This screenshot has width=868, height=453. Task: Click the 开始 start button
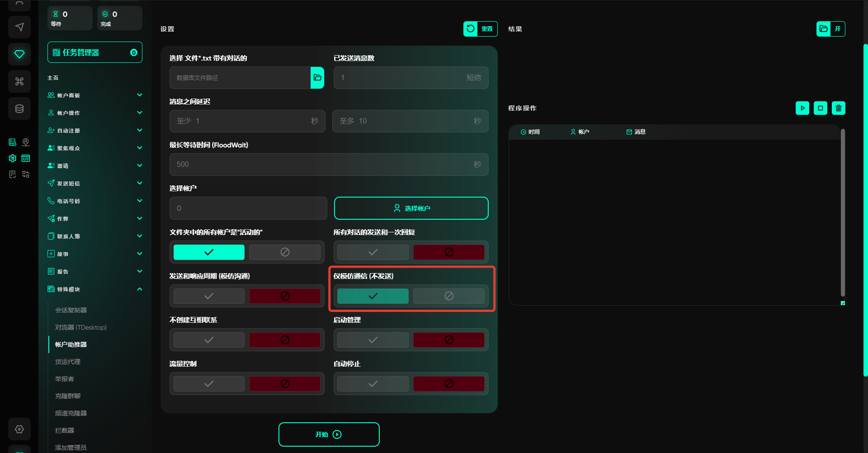329,434
